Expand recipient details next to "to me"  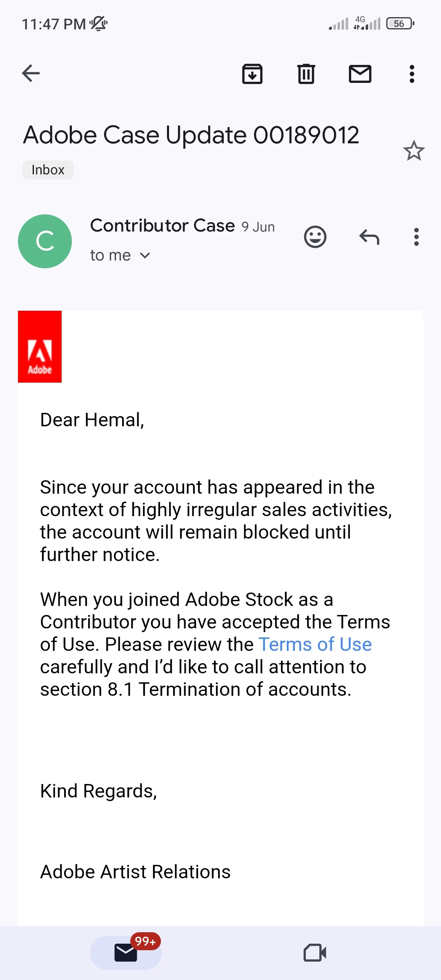[x=145, y=256]
